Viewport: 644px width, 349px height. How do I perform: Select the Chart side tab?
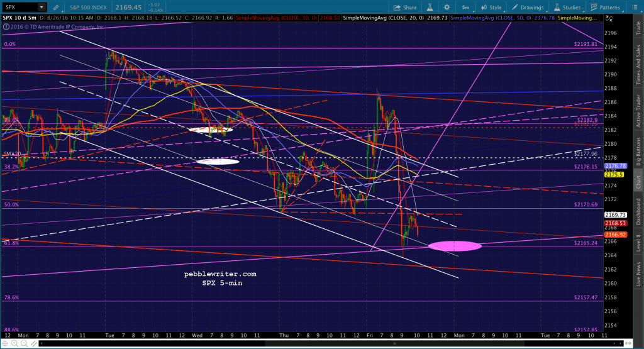(638, 182)
